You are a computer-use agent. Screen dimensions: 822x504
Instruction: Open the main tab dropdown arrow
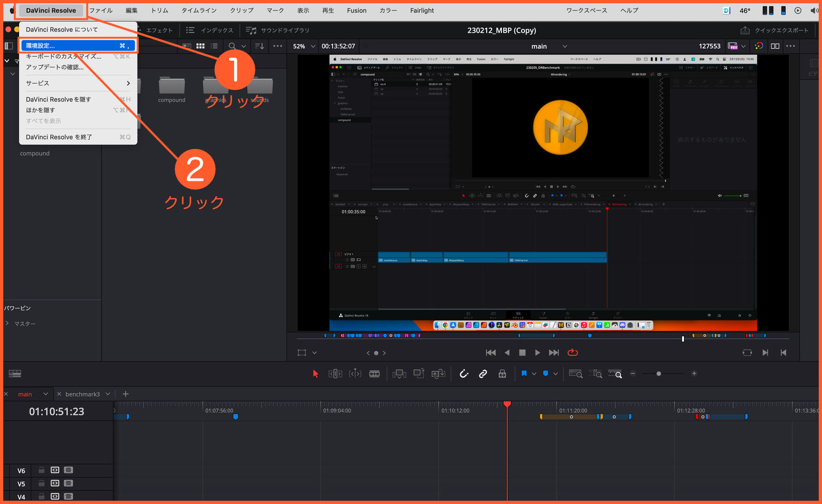click(x=45, y=394)
